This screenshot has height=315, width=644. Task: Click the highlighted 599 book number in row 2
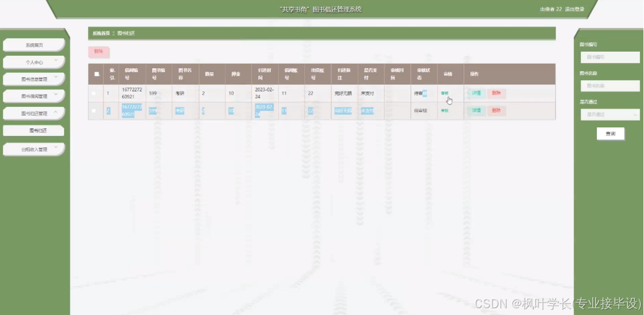click(x=153, y=111)
